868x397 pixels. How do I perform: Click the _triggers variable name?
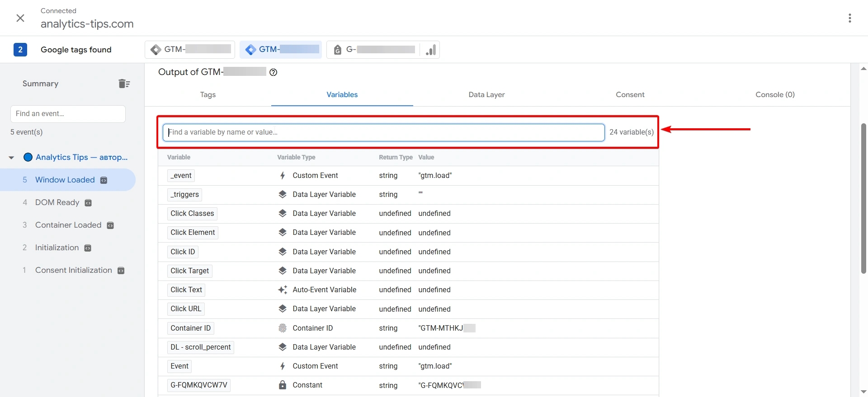pos(184,195)
